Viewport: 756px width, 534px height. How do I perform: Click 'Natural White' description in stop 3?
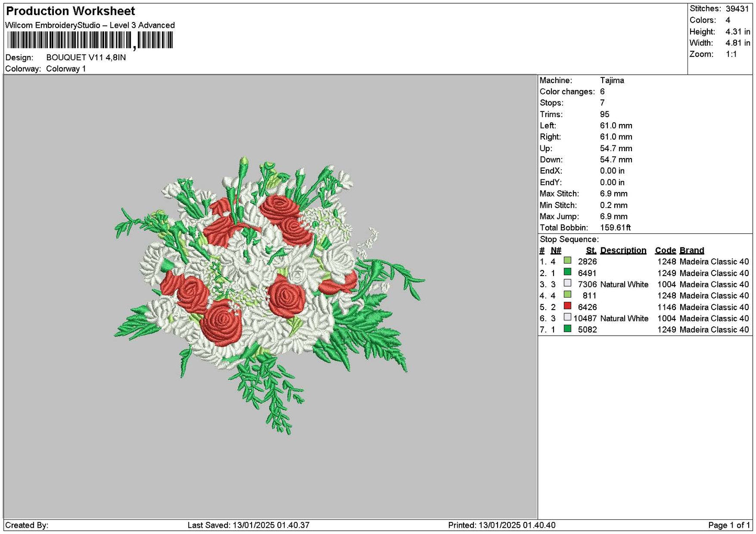pos(624,285)
